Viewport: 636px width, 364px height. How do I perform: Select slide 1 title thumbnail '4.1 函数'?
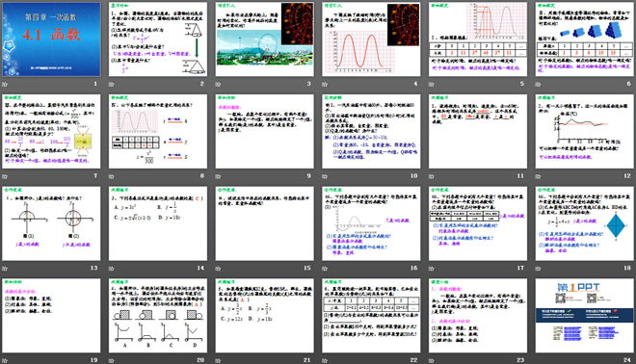(x=51, y=39)
